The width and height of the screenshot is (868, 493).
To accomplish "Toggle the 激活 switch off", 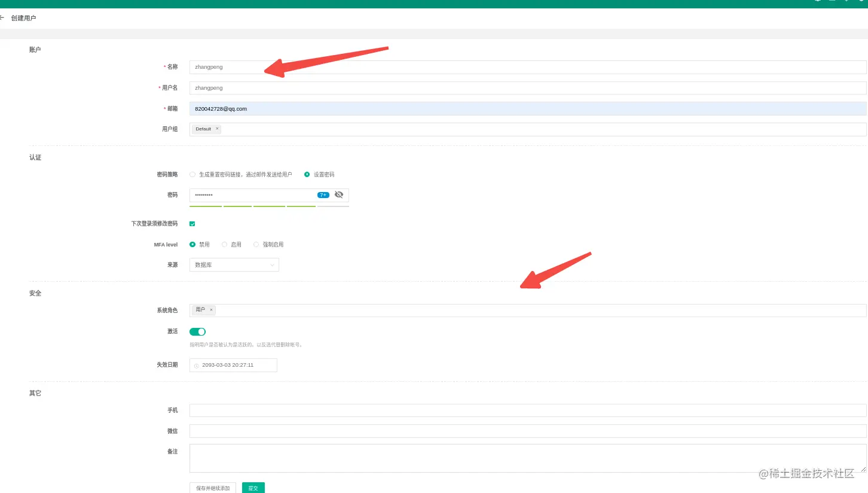I will [197, 331].
